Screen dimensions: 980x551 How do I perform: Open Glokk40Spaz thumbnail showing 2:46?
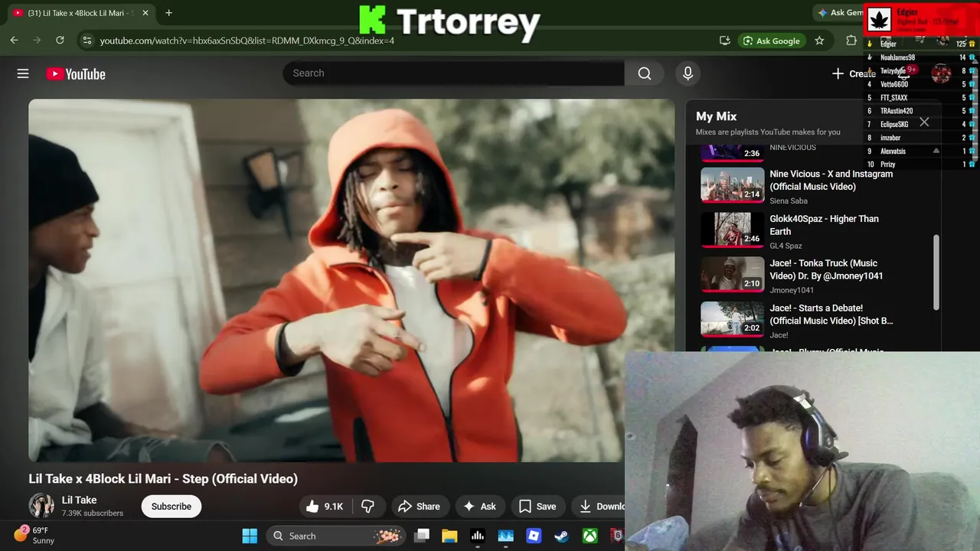pyautogui.click(x=733, y=230)
